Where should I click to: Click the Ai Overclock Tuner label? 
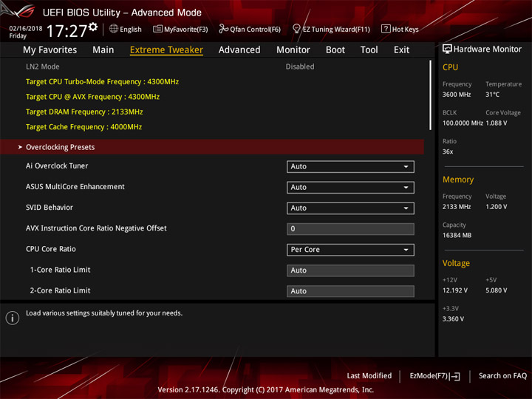click(57, 166)
